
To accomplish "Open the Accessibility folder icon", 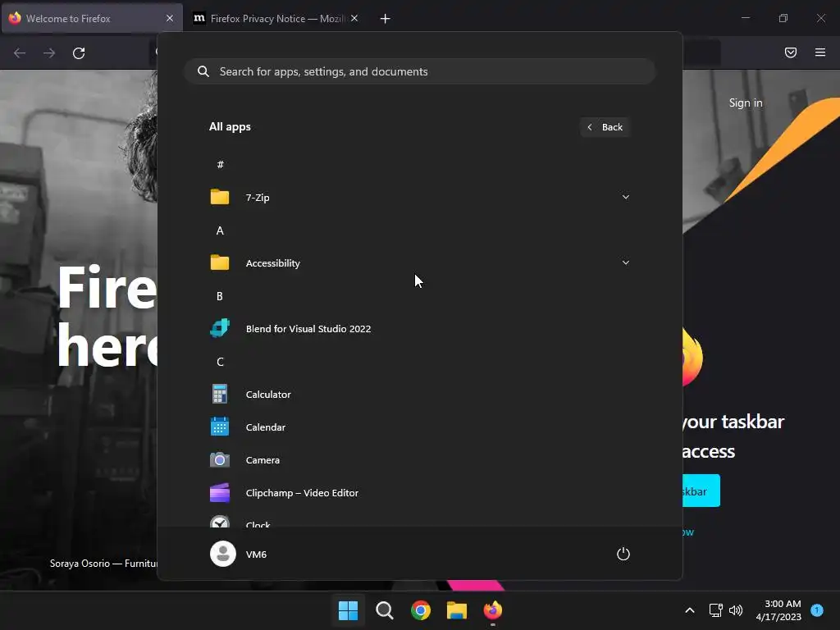I will [x=220, y=262].
